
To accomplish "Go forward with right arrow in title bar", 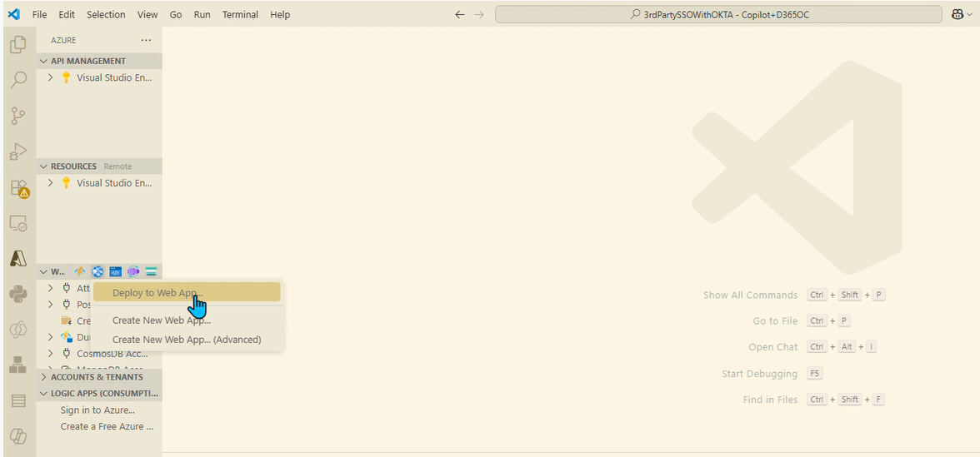I will point(479,14).
